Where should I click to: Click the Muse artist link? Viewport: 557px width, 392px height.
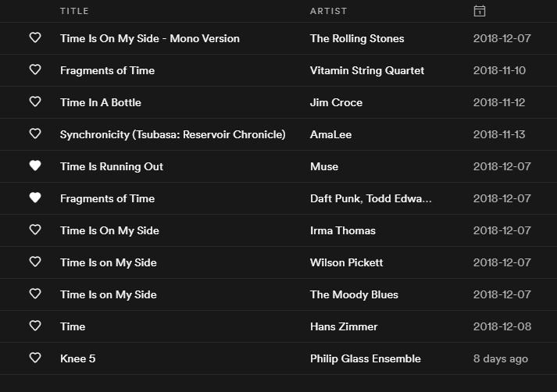(324, 166)
